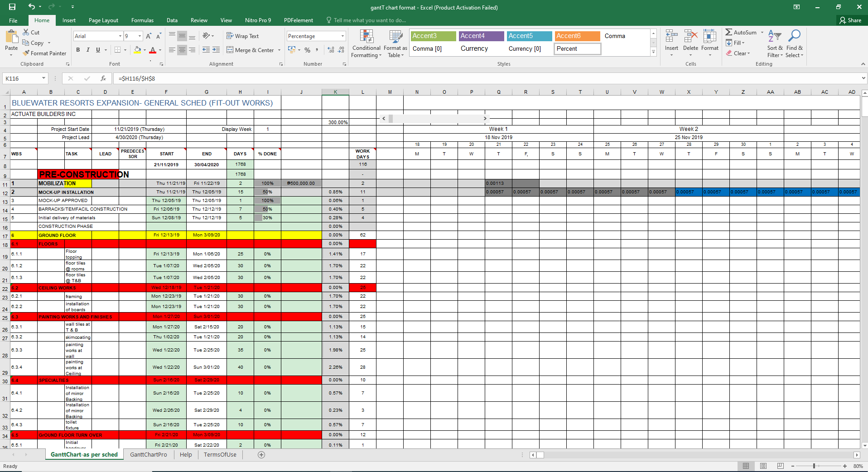Viewport: 868px width, 472px height.
Task: Open the Name Box dropdown arrow
Action: [x=43, y=78]
